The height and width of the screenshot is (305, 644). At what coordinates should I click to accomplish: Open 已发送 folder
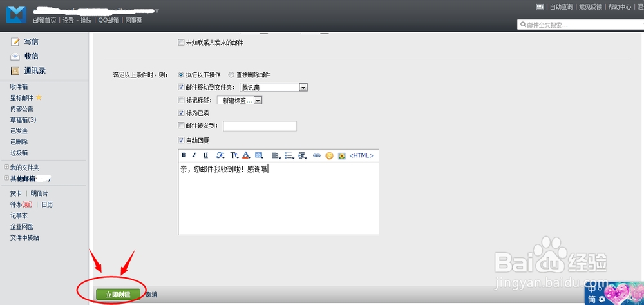[19, 131]
